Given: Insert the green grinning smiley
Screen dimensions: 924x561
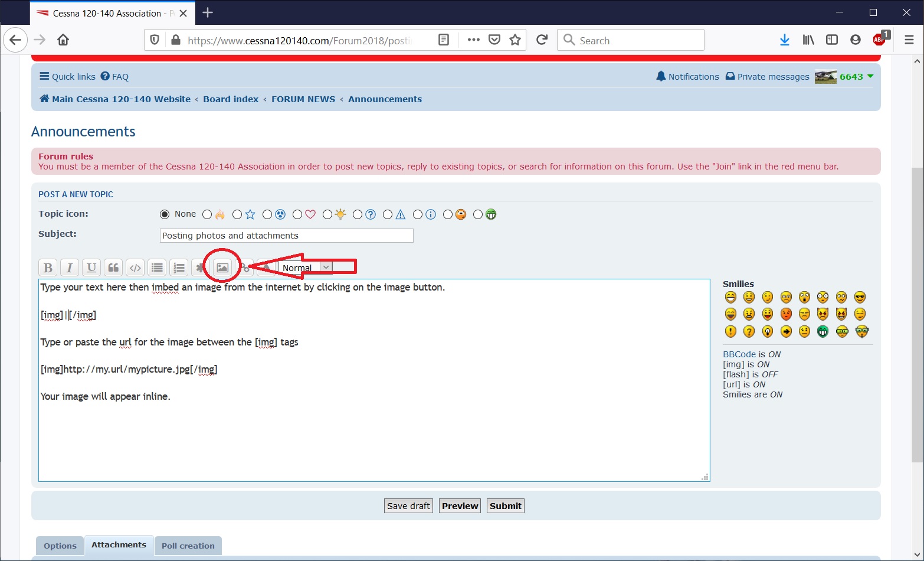Looking at the screenshot, I should point(823,331).
